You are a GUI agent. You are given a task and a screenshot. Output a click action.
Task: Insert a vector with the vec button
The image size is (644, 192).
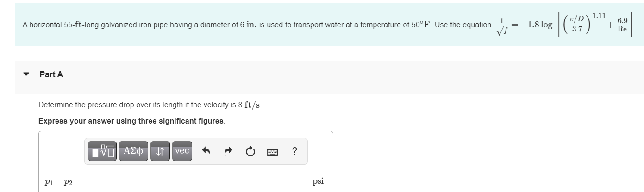coord(182,151)
